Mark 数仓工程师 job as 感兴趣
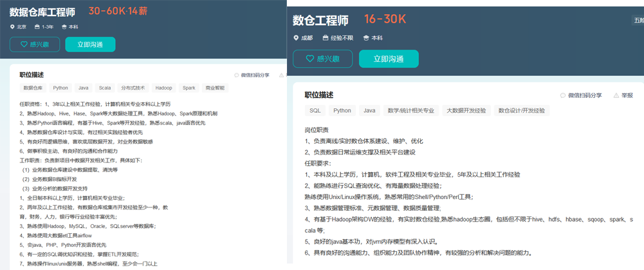 pos(322,59)
